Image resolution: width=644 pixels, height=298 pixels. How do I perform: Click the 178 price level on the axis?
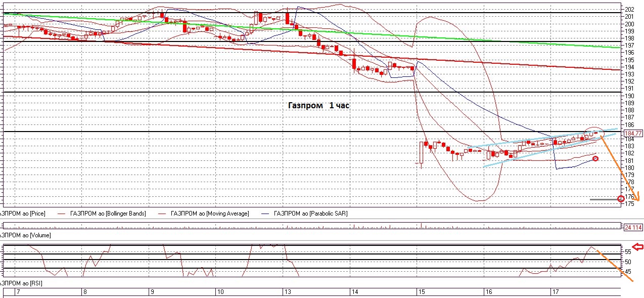(x=630, y=182)
